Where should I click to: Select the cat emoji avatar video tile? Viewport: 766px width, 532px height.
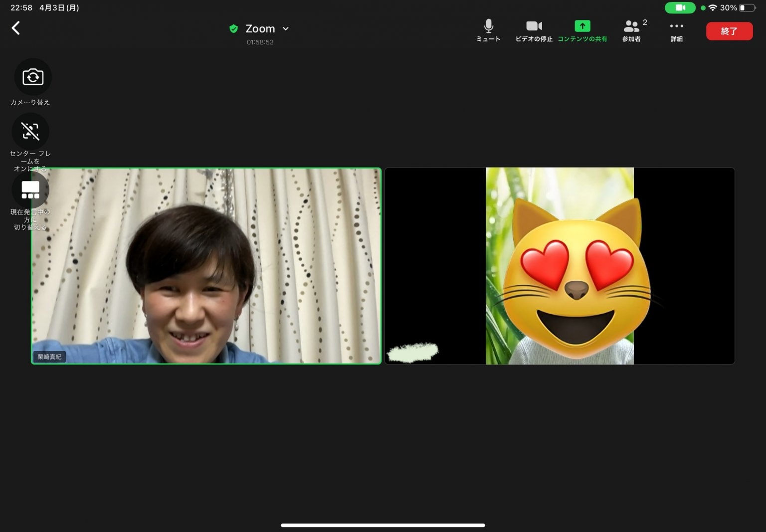560,266
